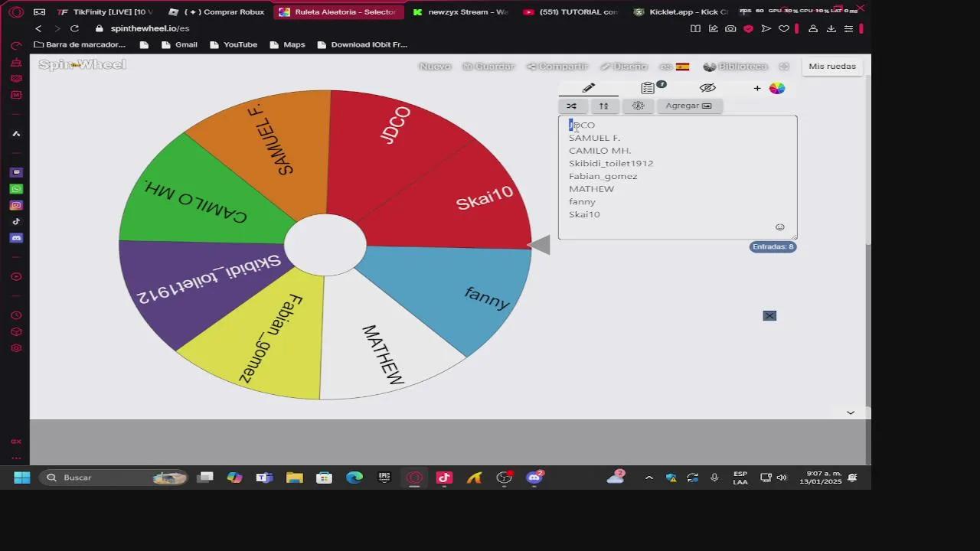This screenshot has height=551, width=980.
Task: Switch to the pencil edit tab
Action: point(588,88)
